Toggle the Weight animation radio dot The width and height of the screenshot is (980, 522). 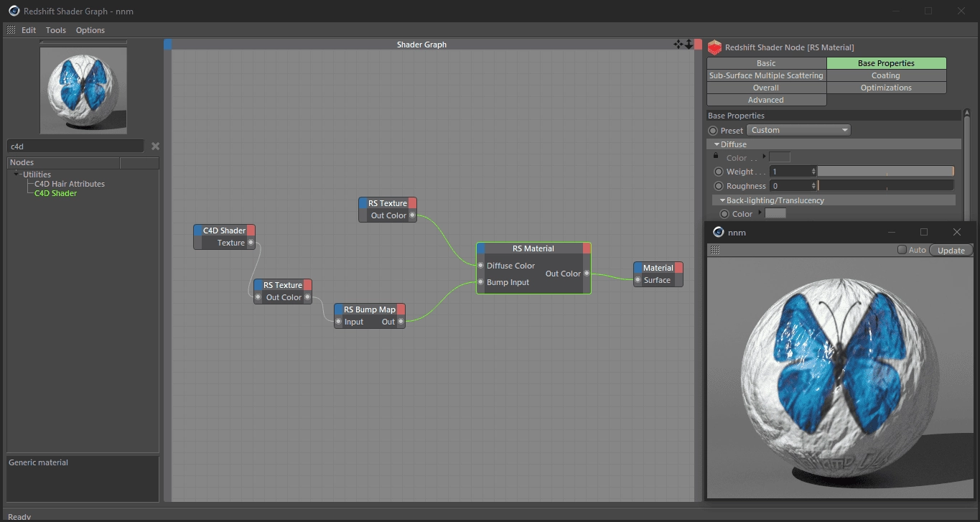tap(719, 172)
